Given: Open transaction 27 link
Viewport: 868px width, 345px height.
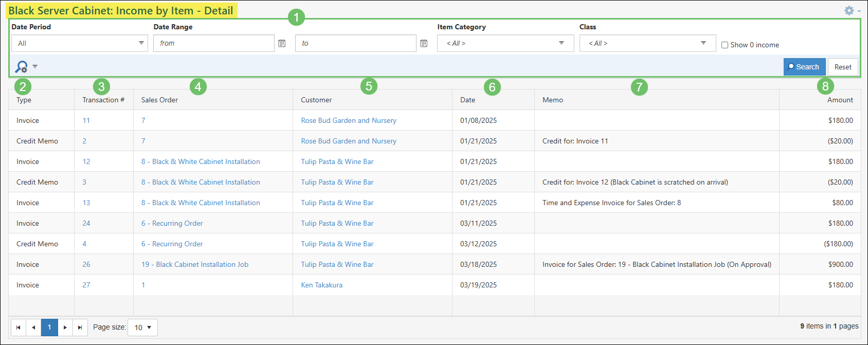Looking at the screenshot, I should pyautogui.click(x=86, y=285).
